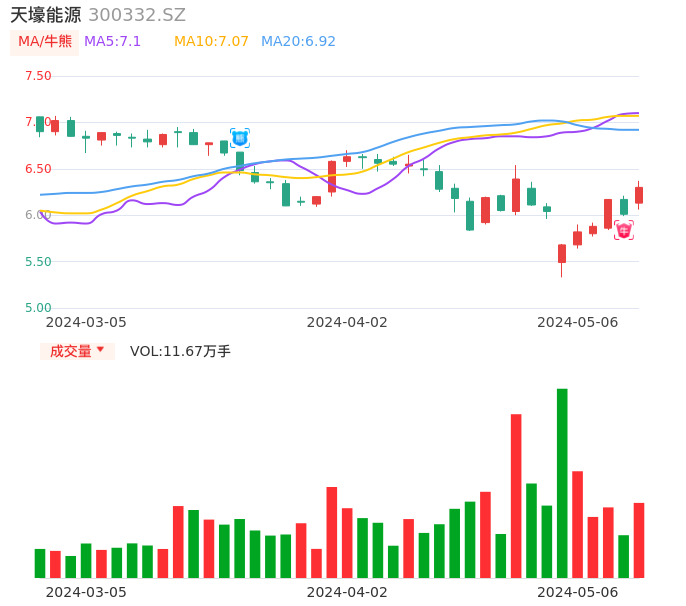
Task: Click the stock code 300332.SZ
Action: (x=137, y=15)
